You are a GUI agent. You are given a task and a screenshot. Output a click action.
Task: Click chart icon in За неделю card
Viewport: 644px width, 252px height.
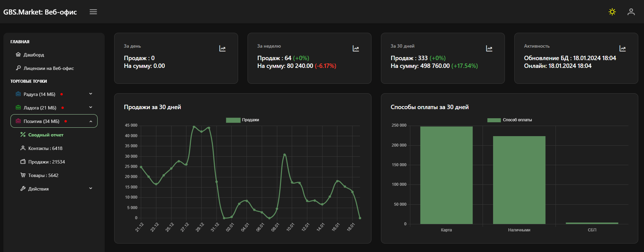[356, 49]
